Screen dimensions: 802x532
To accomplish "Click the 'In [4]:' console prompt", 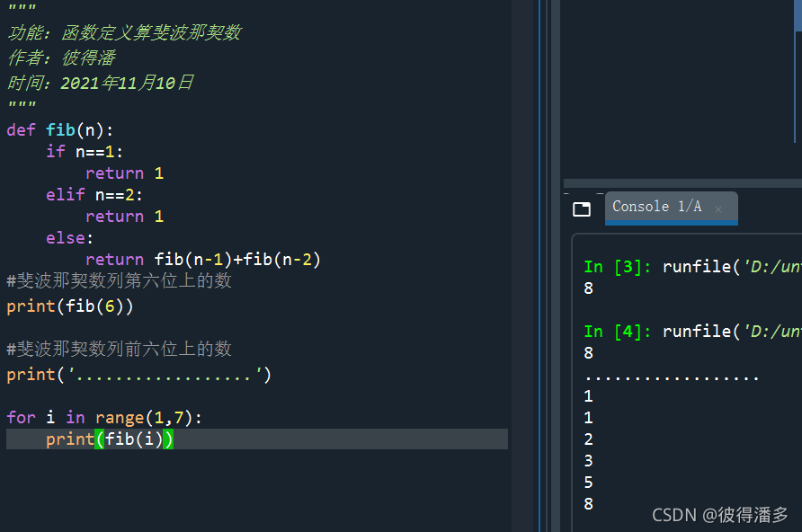I will click(x=619, y=332).
